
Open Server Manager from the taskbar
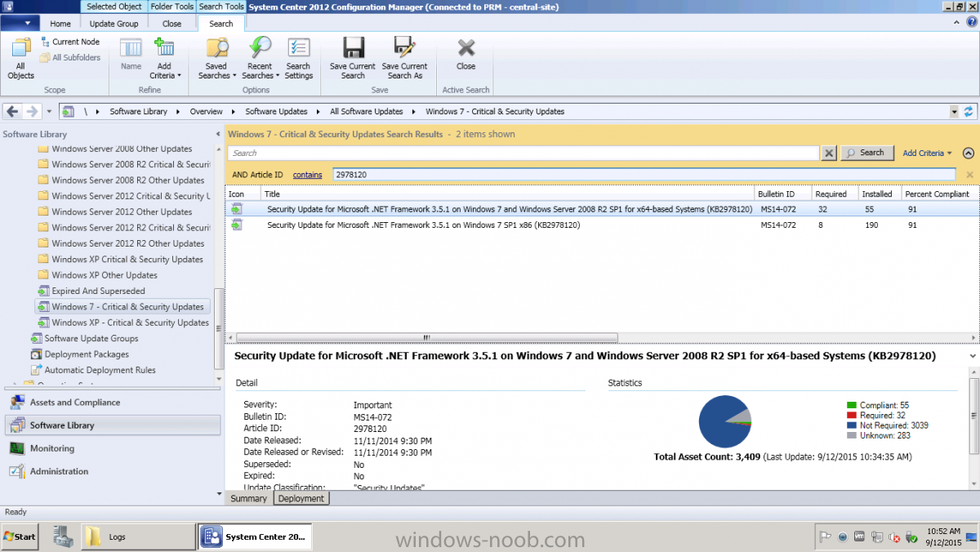click(63, 536)
